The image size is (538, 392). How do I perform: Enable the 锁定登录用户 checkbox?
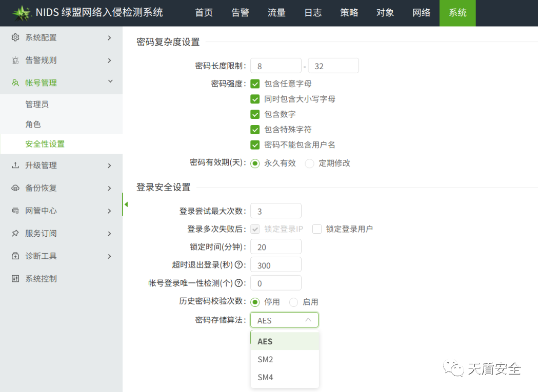(x=317, y=229)
